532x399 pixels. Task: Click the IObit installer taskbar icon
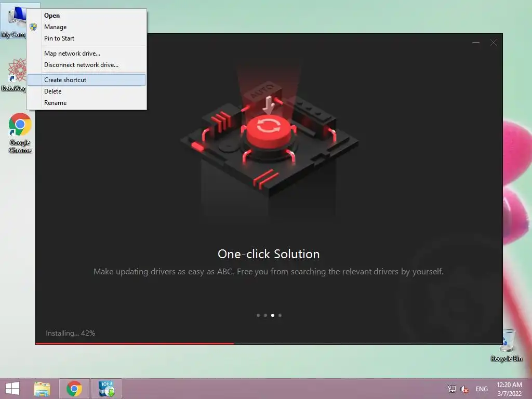[x=107, y=389]
